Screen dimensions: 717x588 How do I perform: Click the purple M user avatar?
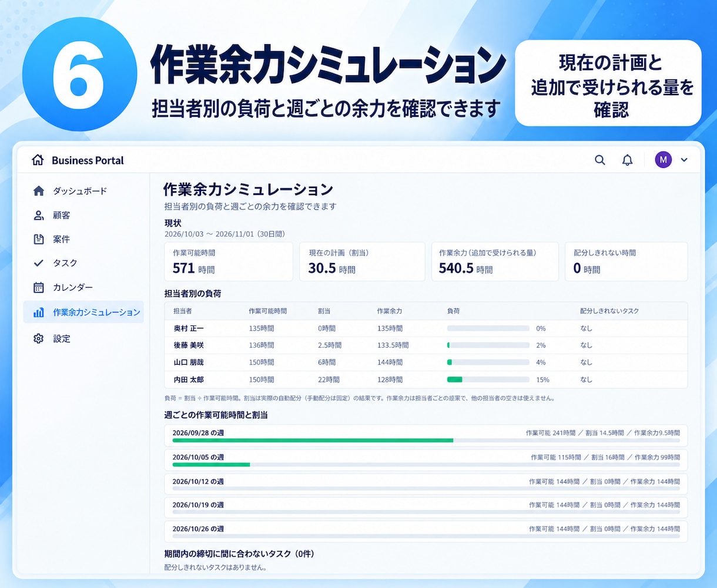[663, 160]
